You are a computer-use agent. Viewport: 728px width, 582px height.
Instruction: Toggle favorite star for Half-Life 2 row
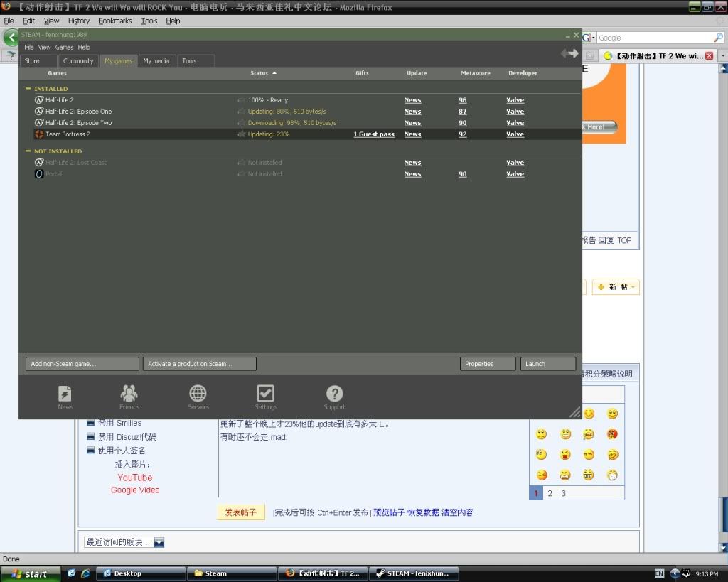coord(241,99)
